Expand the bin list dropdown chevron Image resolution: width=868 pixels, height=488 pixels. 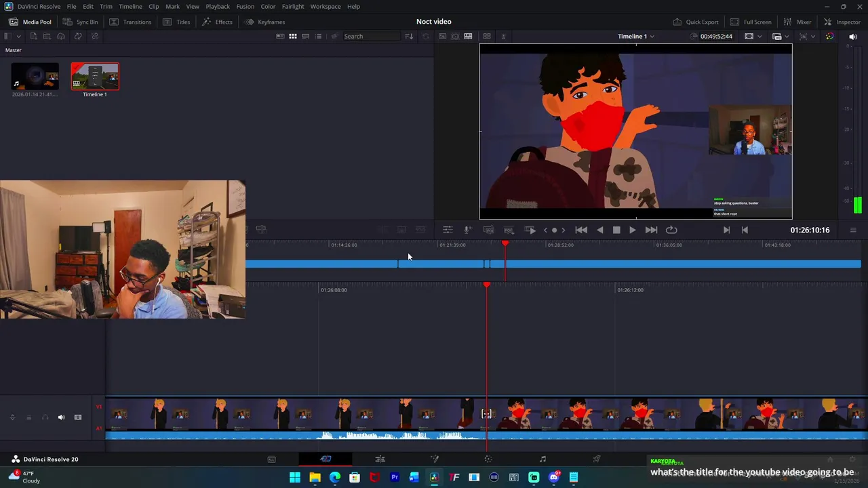point(18,36)
